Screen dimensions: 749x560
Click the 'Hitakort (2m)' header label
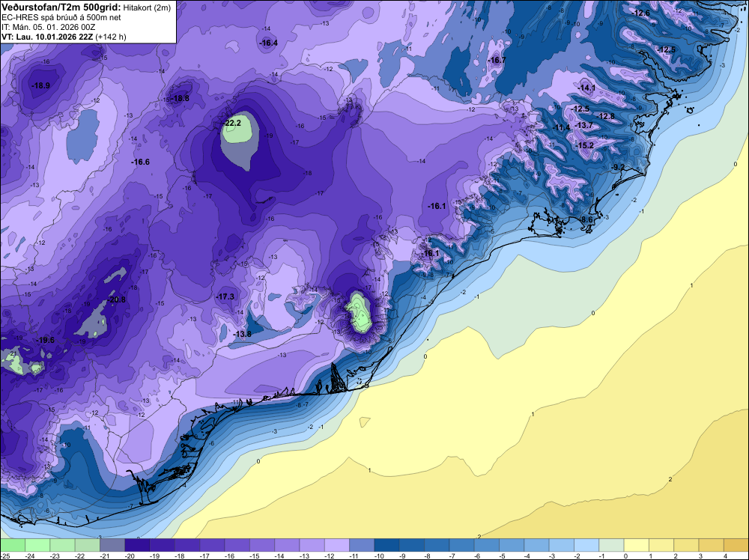click(147, 7)
